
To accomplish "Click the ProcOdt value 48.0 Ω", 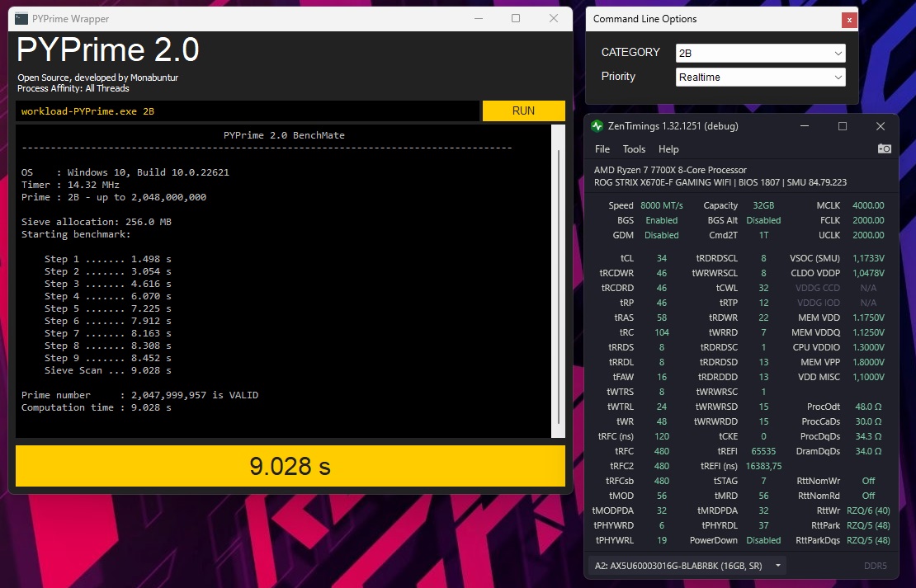I will 868,407.
